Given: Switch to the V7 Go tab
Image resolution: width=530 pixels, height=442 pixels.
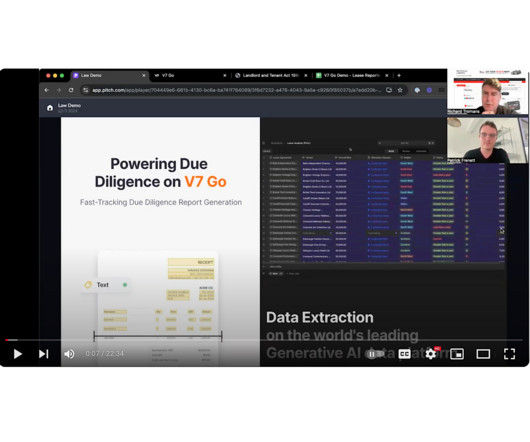Looking at the screenshot, I should pos(188,75).
